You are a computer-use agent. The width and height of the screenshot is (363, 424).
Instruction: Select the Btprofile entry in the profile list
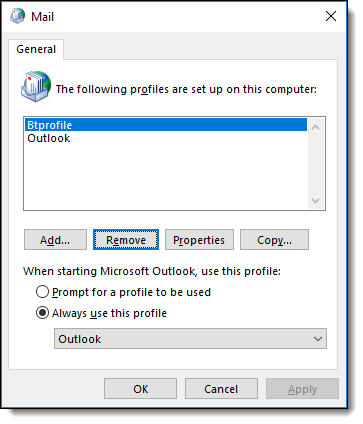coord(166,125)
